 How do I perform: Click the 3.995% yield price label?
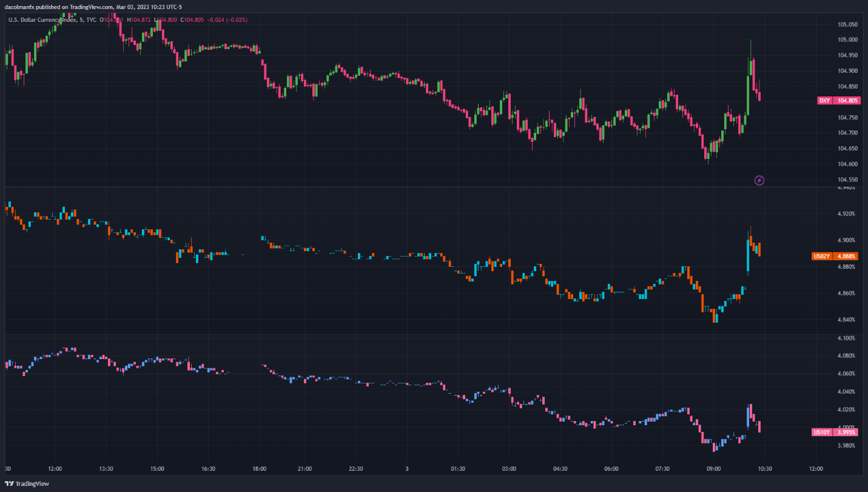pos(846,432)
